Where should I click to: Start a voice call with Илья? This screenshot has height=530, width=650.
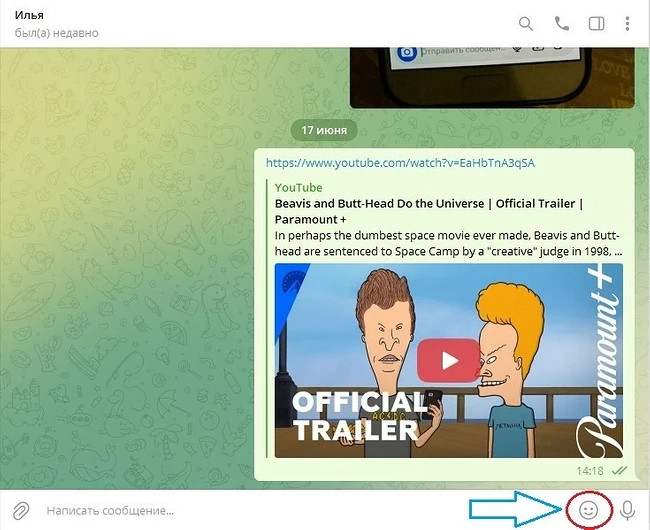(x=561, y=24)
